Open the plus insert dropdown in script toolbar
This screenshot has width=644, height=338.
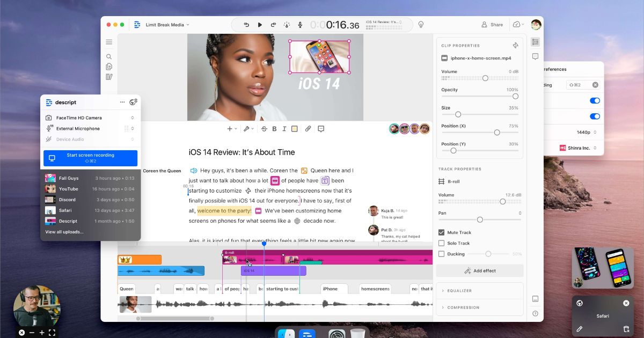click(x=232, y=129)
